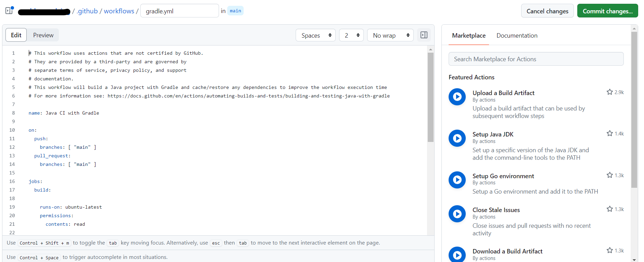Place cursor on 'pull_request:' line

(52, 156)
